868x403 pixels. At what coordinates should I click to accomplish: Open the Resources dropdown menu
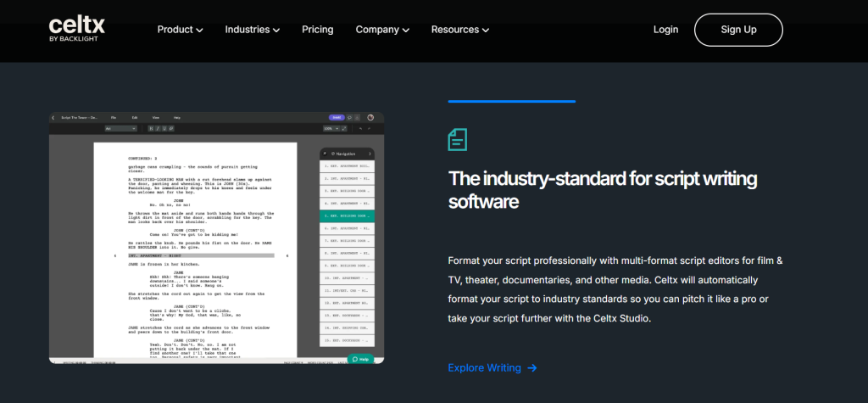click(460, 30)
